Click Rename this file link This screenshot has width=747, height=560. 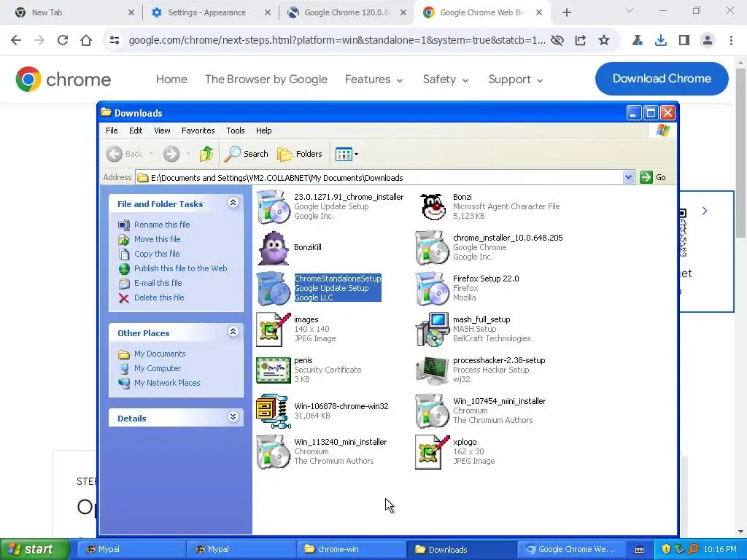(162, 225)
